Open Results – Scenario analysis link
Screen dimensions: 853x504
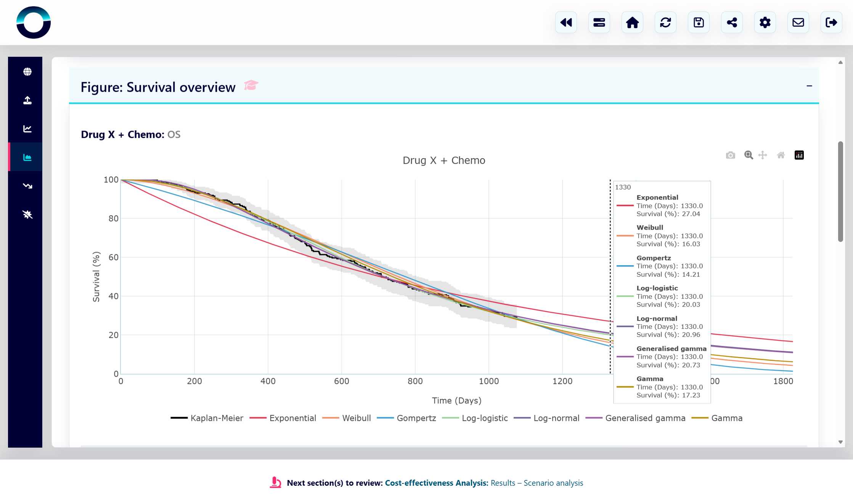[537, 483]
